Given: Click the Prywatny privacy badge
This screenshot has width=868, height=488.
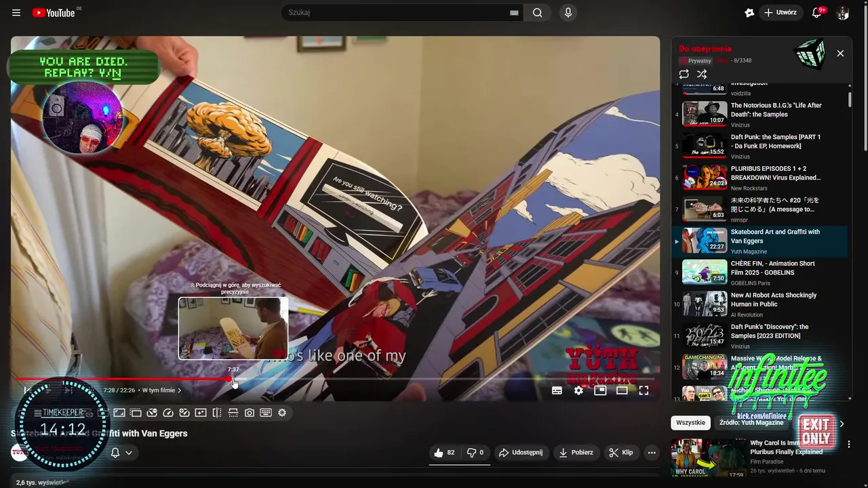Looking at the screenshot, I should coord(696,61).
